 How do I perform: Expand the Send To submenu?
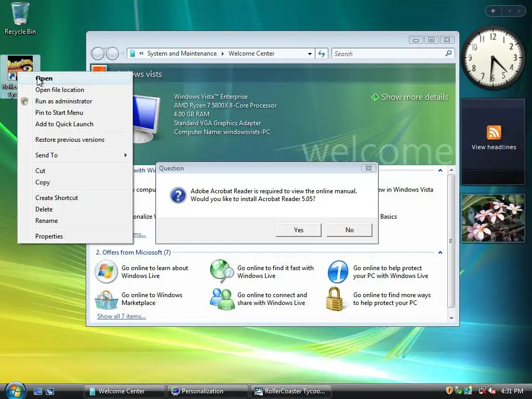[x=75, y=155]
